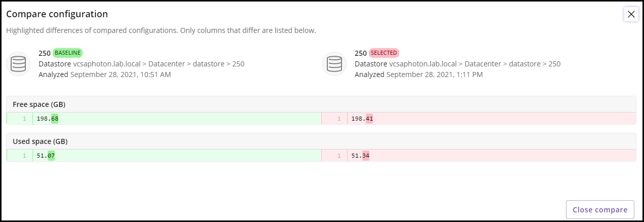Click the Close compare button

click(600, 210)
